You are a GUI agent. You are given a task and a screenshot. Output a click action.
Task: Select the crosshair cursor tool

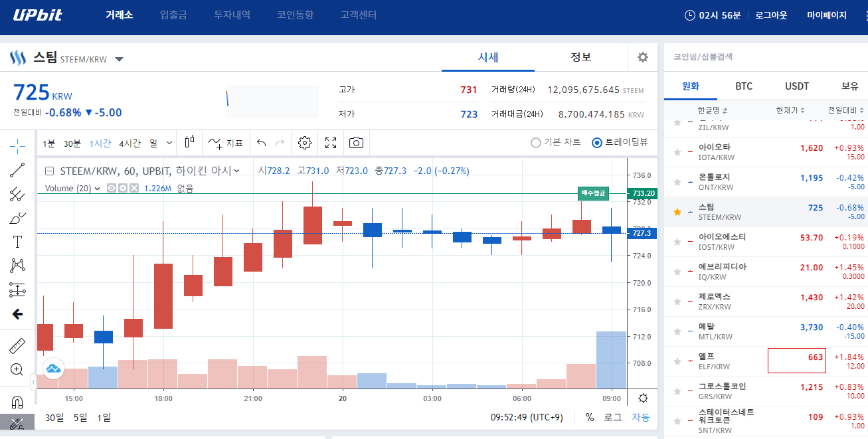(x=18, y=145)
